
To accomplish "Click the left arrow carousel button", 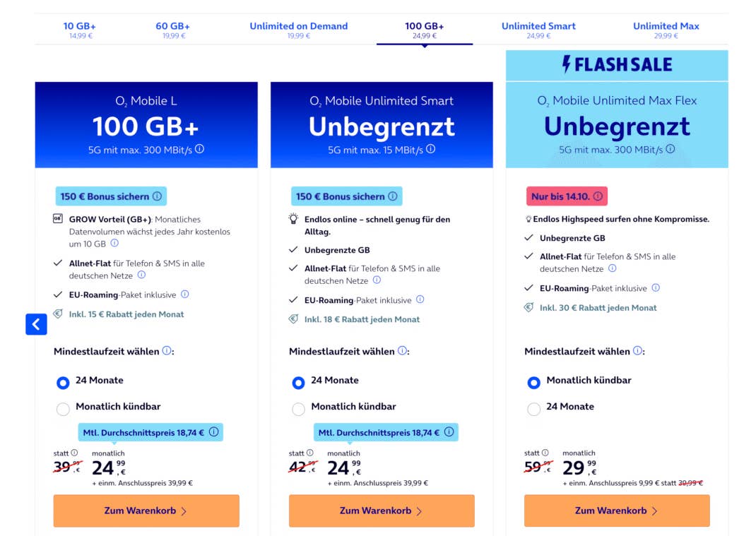I will coord(36,324).
